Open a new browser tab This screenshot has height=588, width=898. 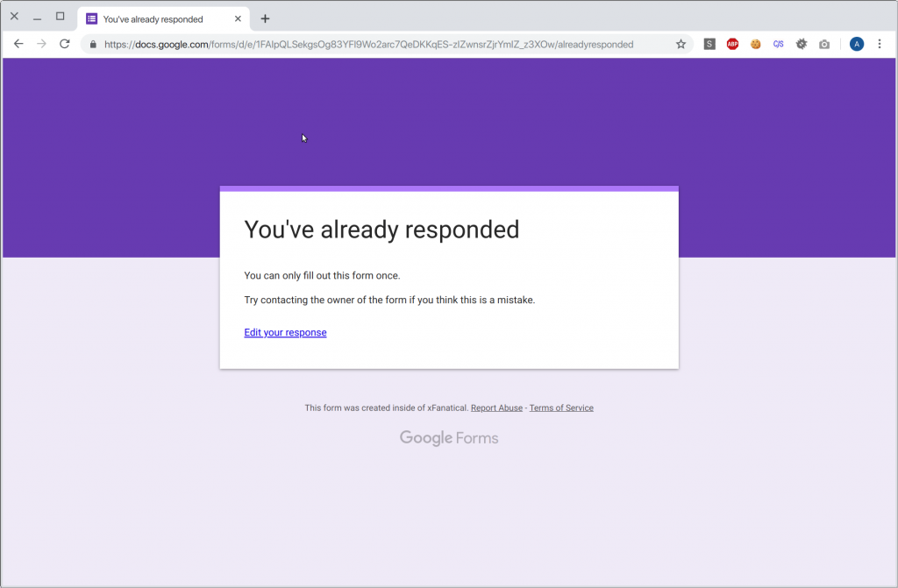pos(265,19)
